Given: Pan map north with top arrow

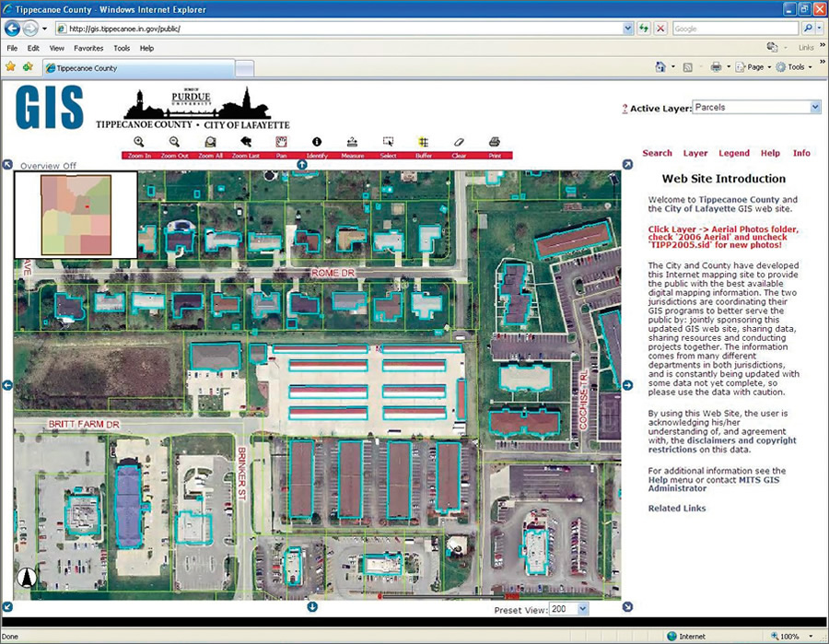Looking at the screenshot, I should [x=302, y=164].
